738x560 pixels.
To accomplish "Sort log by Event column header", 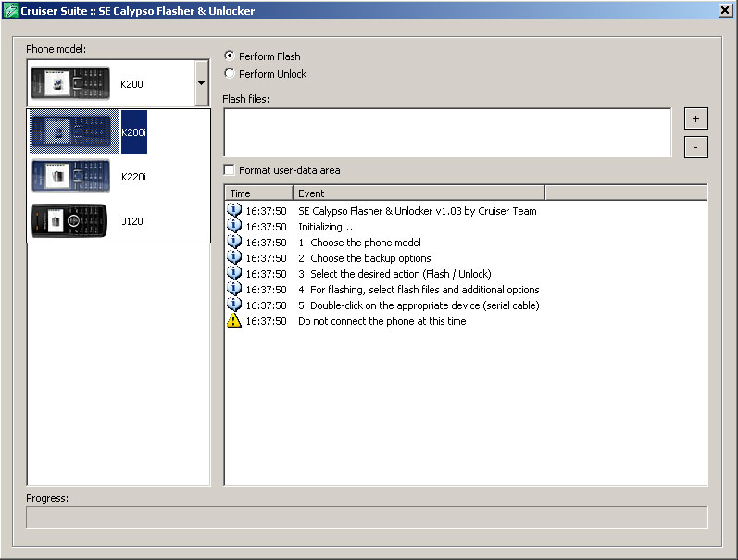I will 419,193.
